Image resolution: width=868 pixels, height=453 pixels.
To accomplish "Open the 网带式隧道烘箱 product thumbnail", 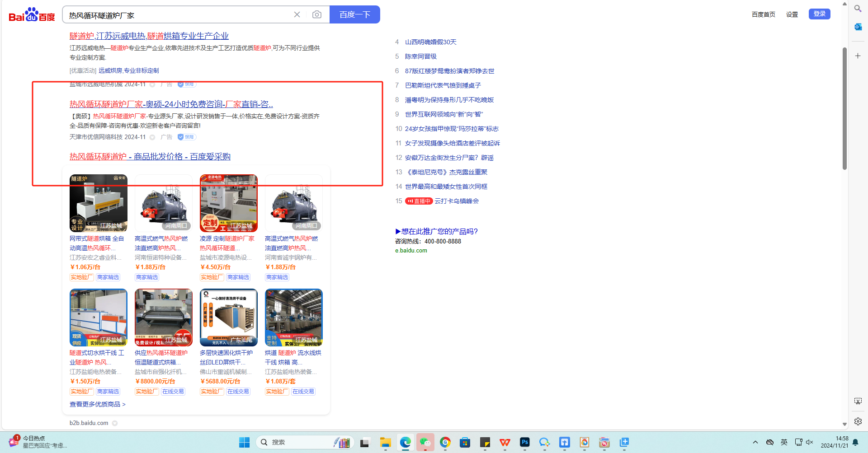I will pyautogui.click(x=99, y=203).
